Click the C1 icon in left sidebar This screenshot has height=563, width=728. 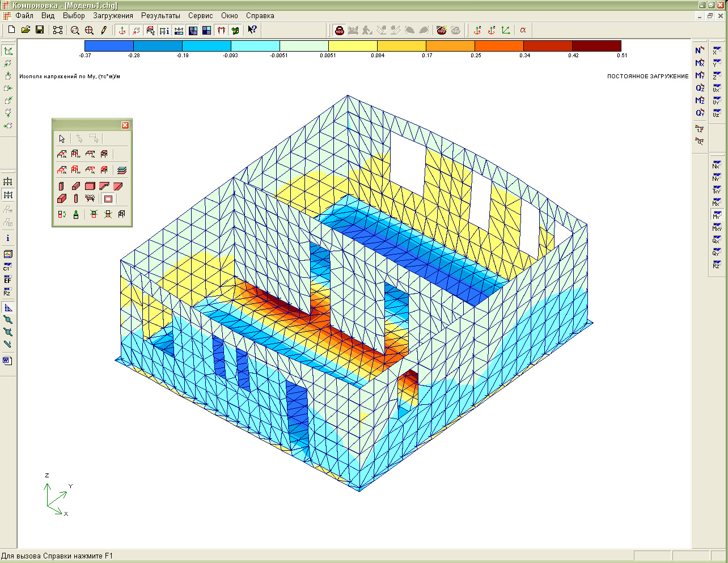pyautogui.click(x=8, y=267)
